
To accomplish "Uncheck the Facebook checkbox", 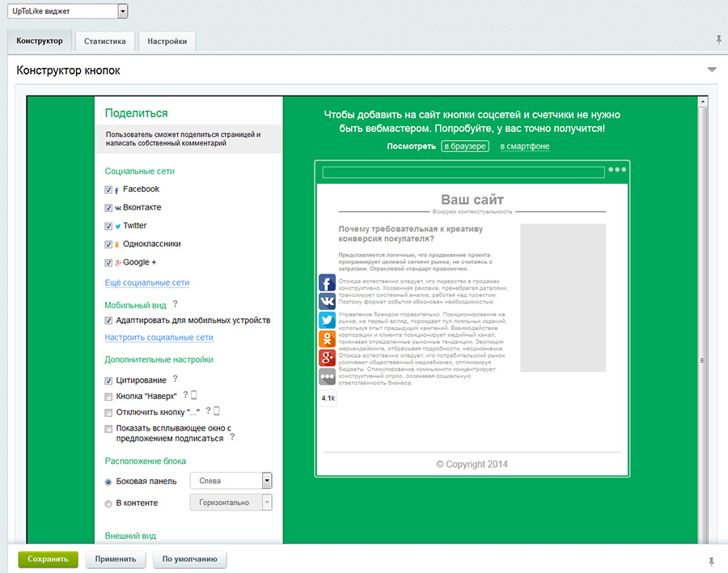I will point(109,190).
